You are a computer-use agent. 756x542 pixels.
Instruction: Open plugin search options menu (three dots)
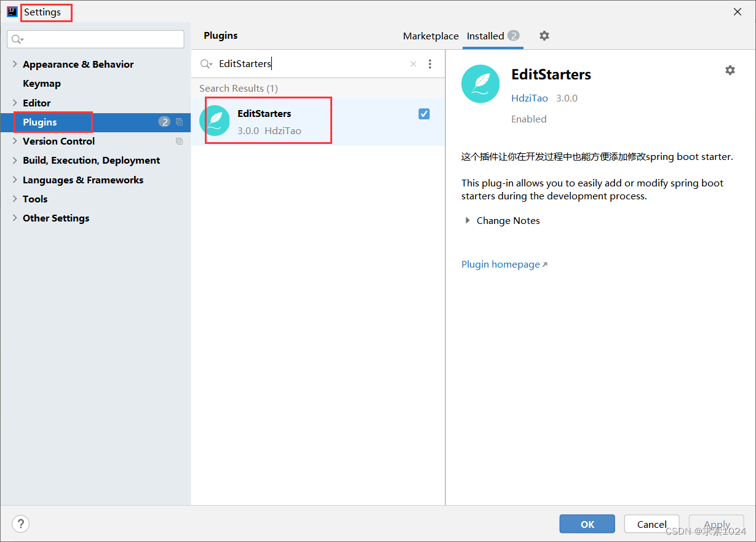(430, 64)
